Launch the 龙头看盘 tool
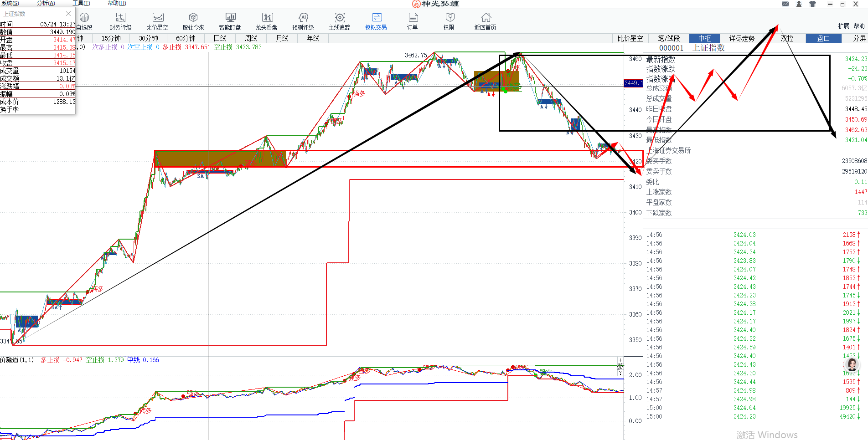Image resolution: width=868 pixels, height=440 pixels. (x=267, y=21)
